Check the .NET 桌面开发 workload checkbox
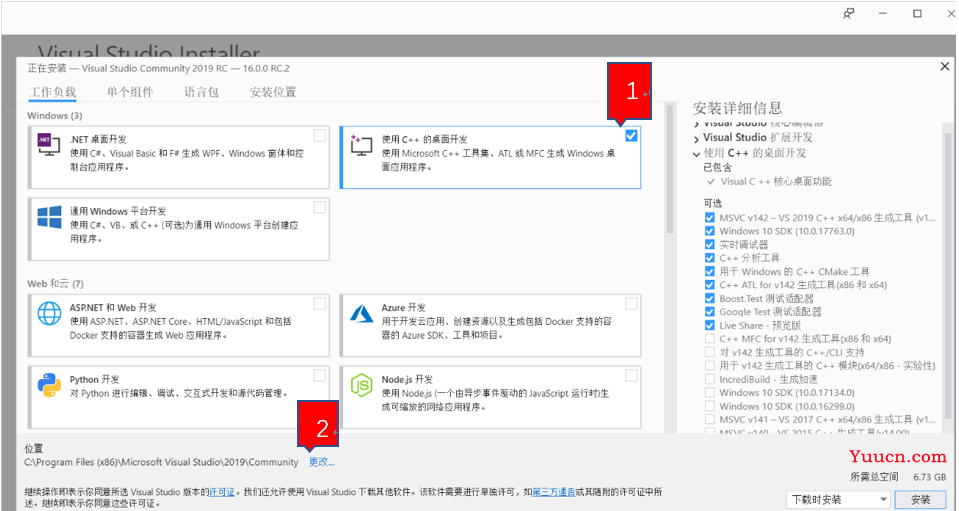959x511 pixels. (319, 135)
